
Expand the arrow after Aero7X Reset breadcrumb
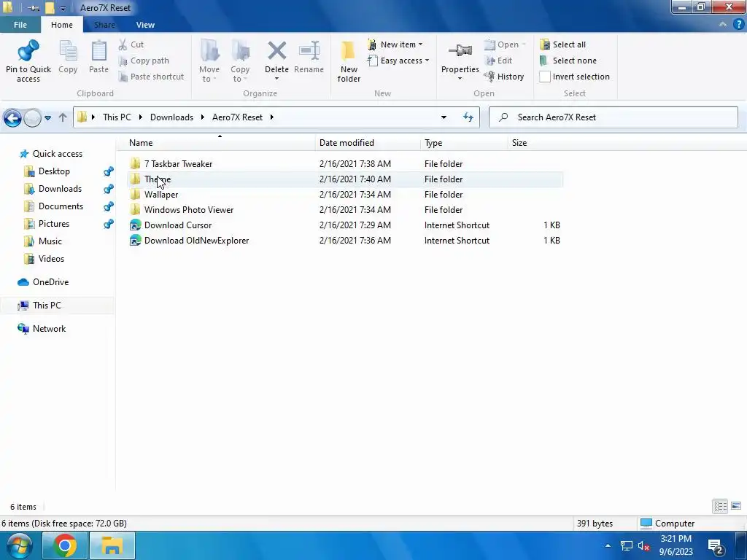(271, 117)
